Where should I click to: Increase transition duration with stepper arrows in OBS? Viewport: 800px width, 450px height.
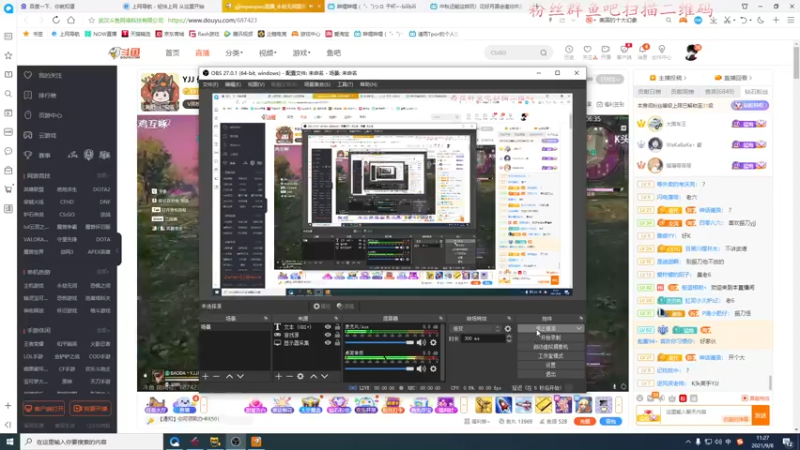click(509, 337)
